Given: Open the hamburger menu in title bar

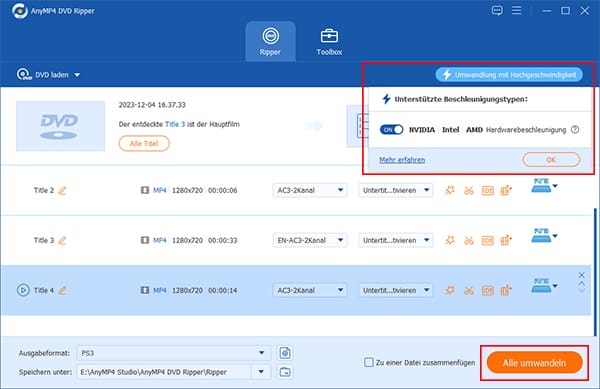Looking at the screenshot, I should tap(517, 10).
